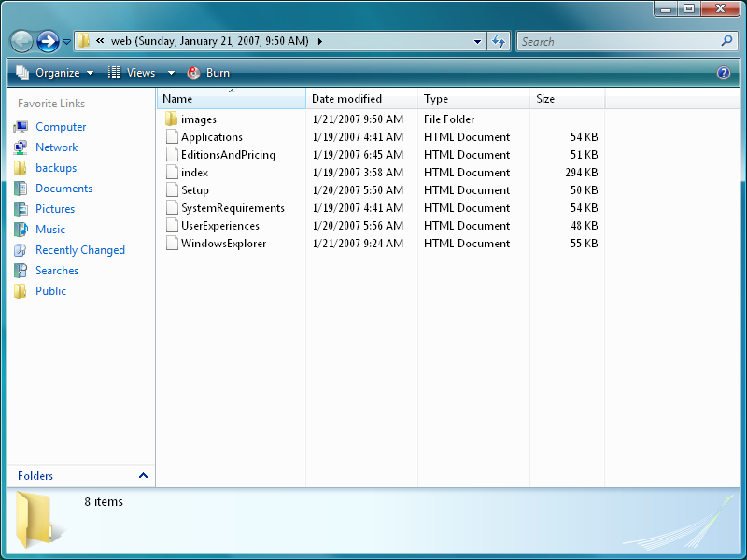Click the Public folder icon in the sidebar
The image size is (747, 560).
[21, 291]
